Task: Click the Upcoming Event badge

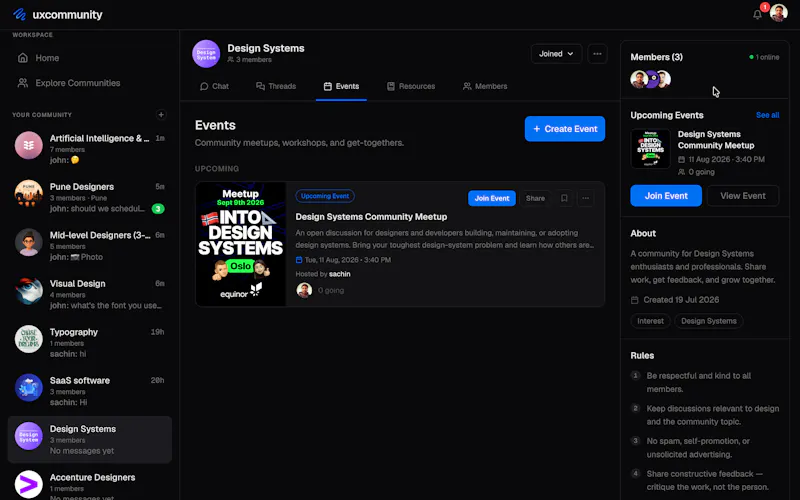Action: click(x=325, y=196)
